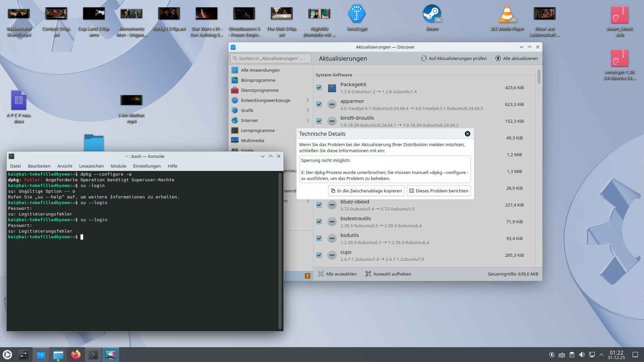Open VLC Media Player desktop icon

[x=507, y=14]
